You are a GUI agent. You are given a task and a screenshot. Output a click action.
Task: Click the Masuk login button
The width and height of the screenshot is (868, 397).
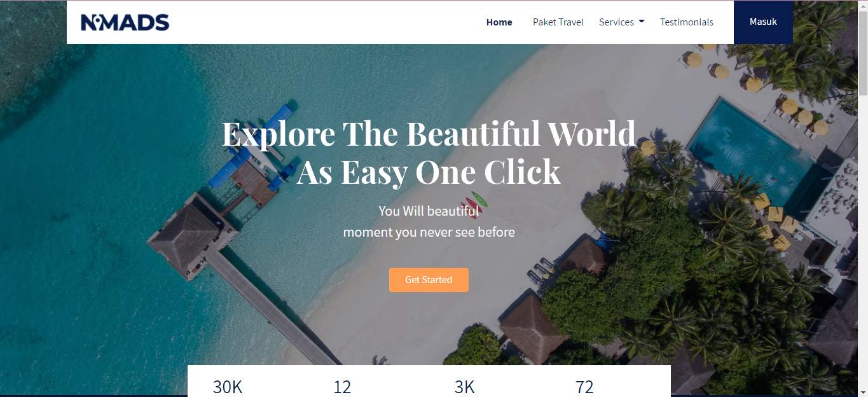tap(763, 22)
